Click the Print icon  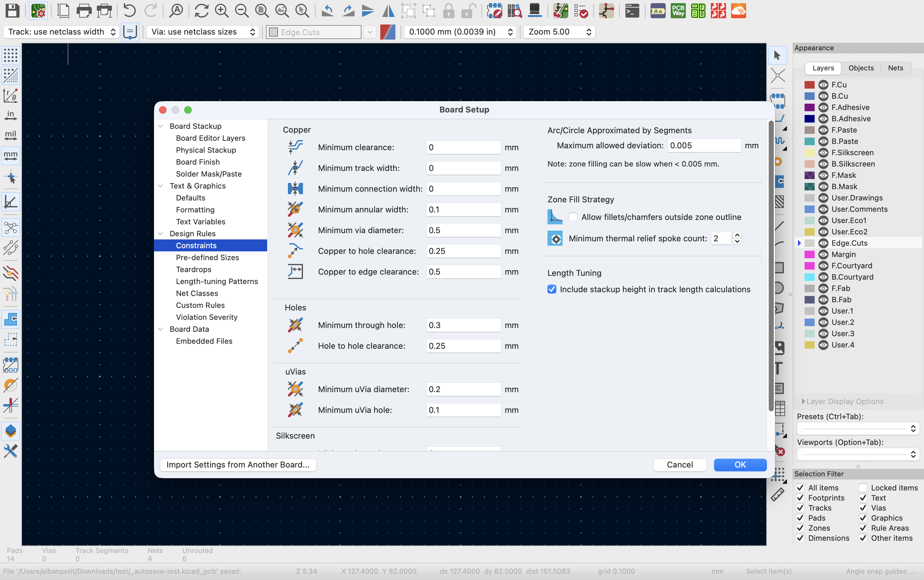tap(84, 11)
